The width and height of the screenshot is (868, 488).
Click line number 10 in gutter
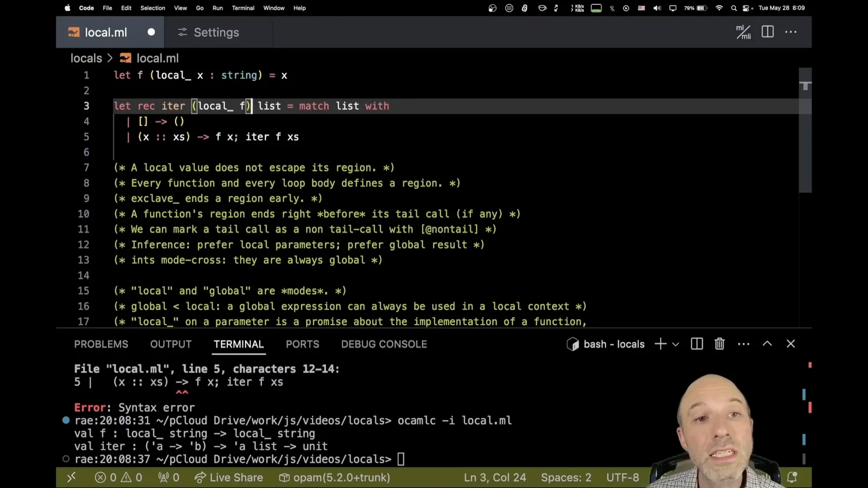[x=84, y=214]
